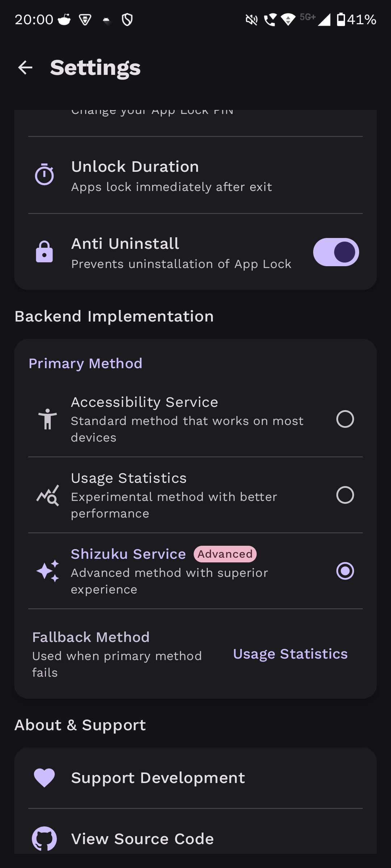Tap the Advanced badge on Shizuku Service
The image size is (391, 868).
[x=225, y=554]
